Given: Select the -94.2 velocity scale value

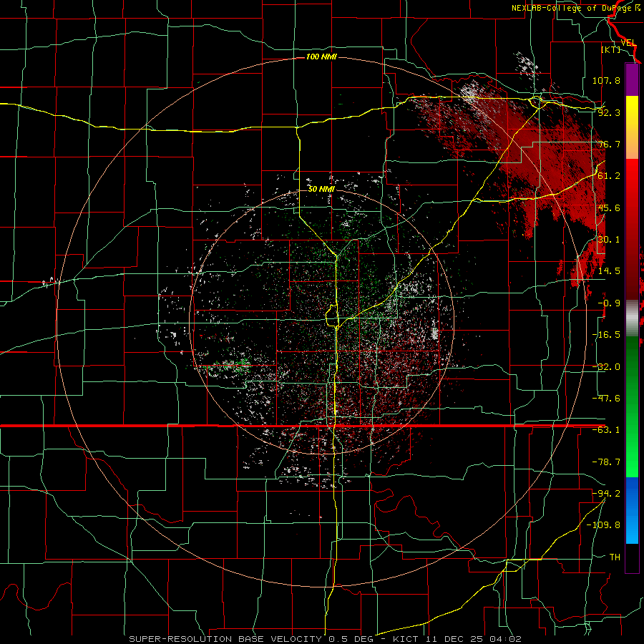Looking at the screenshot, I should (x=606, y=494).
